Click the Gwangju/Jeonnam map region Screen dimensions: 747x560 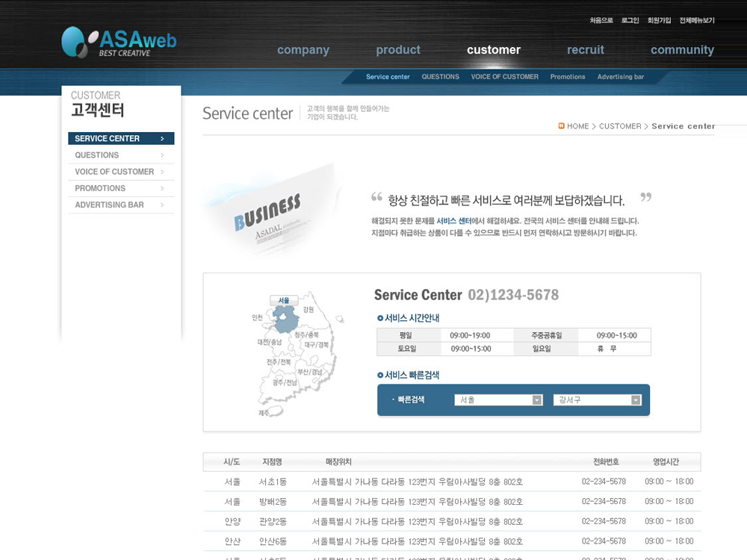[x=284, y=382]
